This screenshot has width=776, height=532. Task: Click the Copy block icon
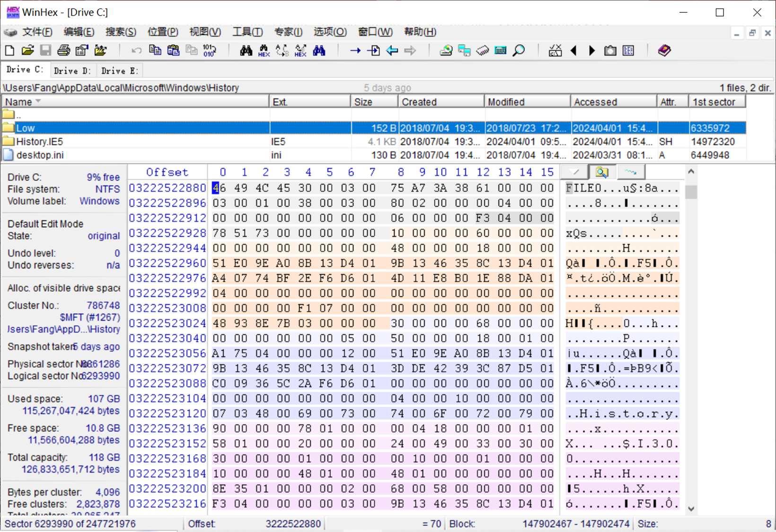pos(155,50)
